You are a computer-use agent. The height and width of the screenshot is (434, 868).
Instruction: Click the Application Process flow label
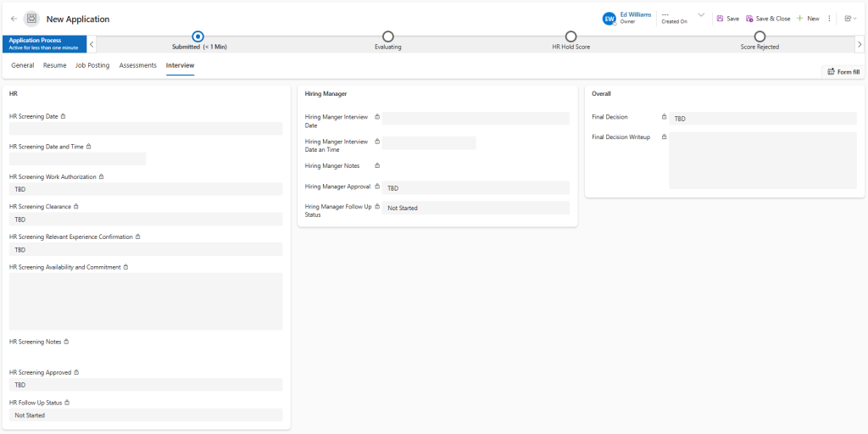[44, 44]
